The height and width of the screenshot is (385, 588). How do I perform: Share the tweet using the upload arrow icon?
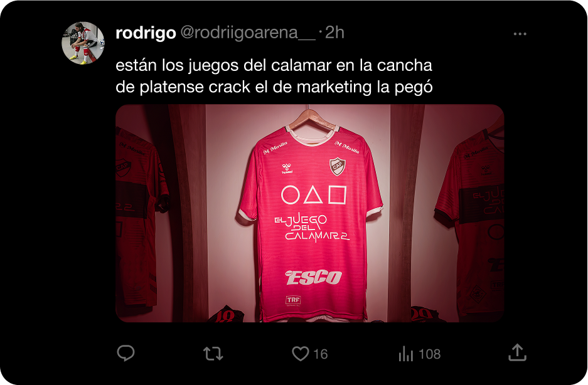[x=517, y=352]
